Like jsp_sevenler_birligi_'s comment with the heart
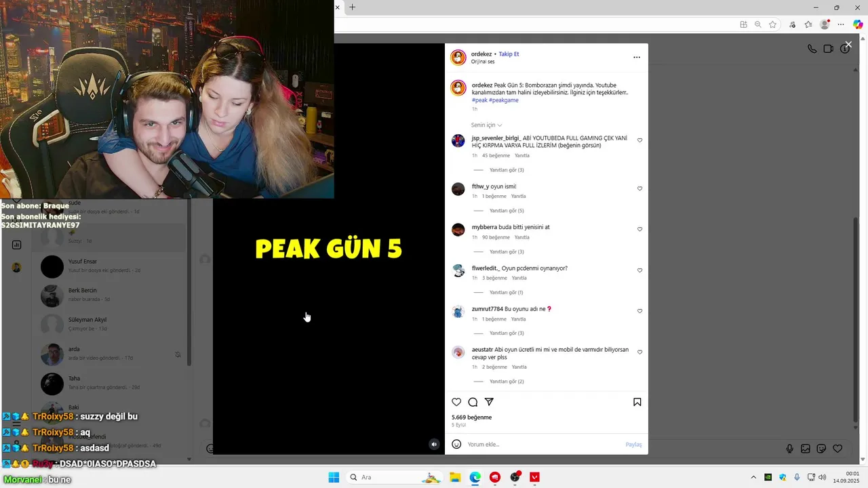 click(x=639, y=140)
